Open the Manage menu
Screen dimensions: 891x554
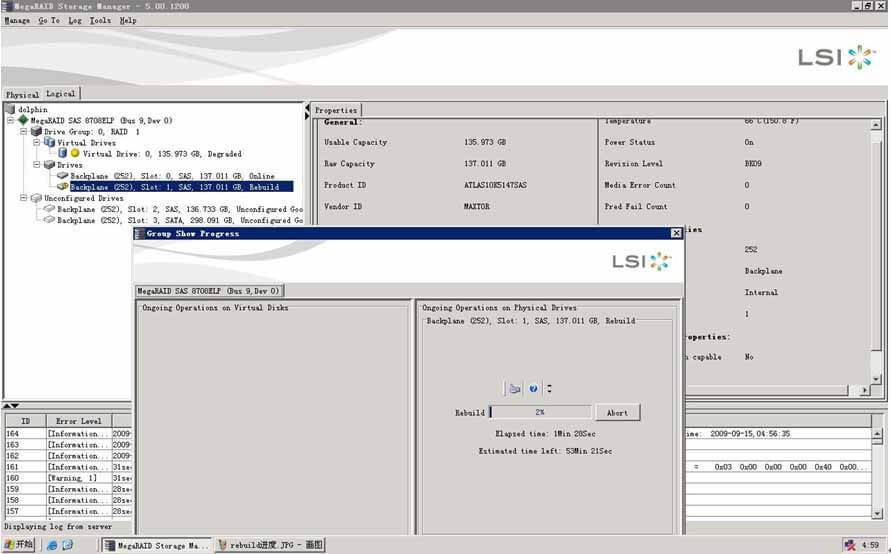pyautogui.click(x=17, y=20)
